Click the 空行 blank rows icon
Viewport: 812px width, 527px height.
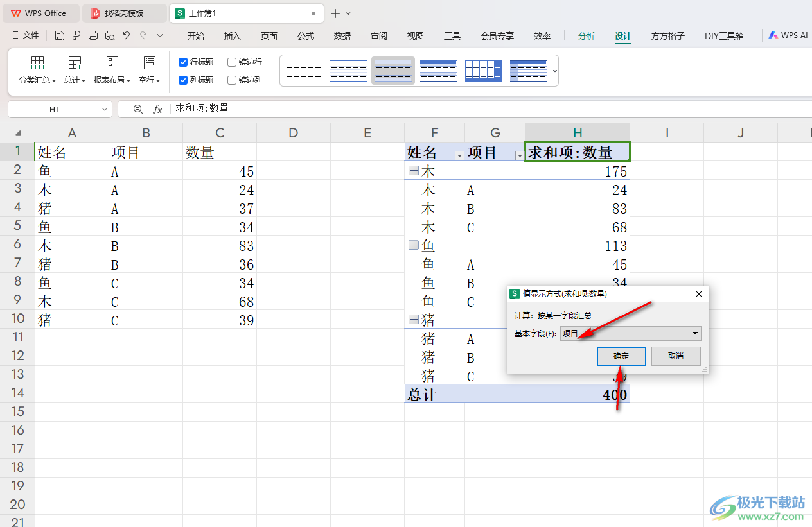click(x=150, y=62)
